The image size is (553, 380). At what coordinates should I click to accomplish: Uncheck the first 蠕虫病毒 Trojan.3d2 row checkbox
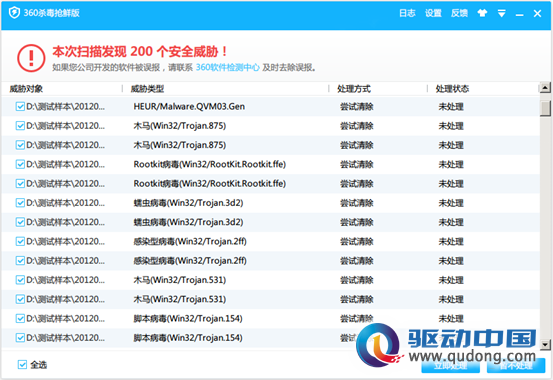point(20,203)
